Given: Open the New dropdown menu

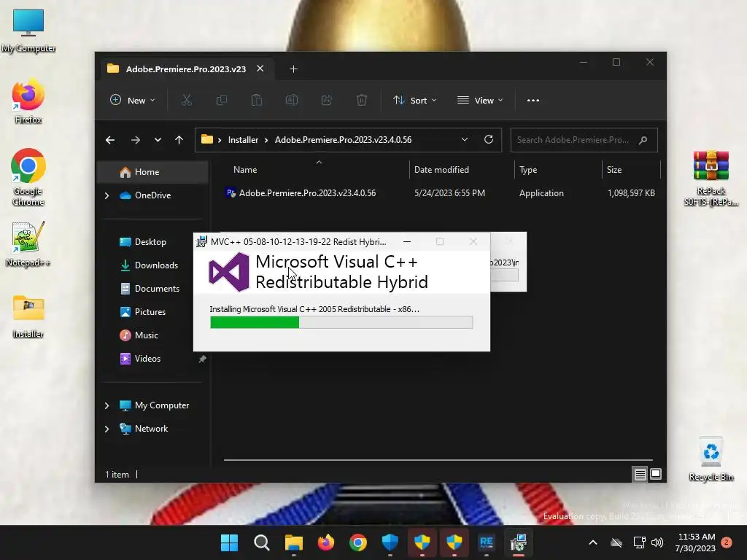Looking at the screenshot, I should [133, 100].
